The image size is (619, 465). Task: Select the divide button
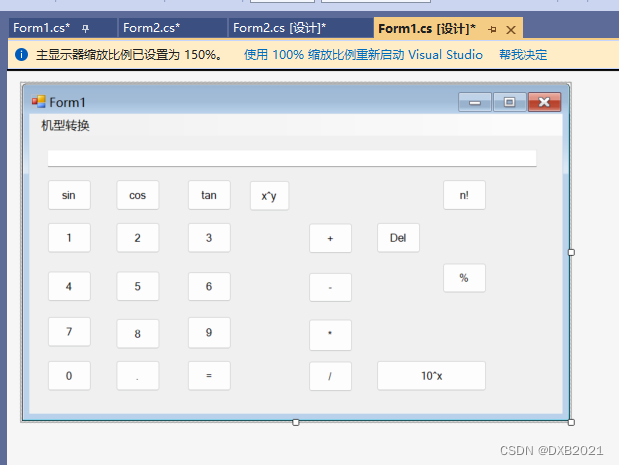click(x=330, y=376)
